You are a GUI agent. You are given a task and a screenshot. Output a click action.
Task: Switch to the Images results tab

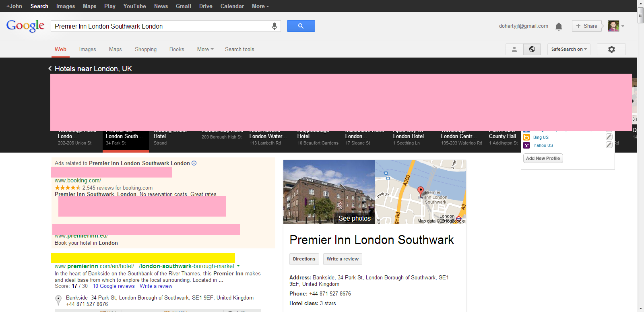click(87, 49)
